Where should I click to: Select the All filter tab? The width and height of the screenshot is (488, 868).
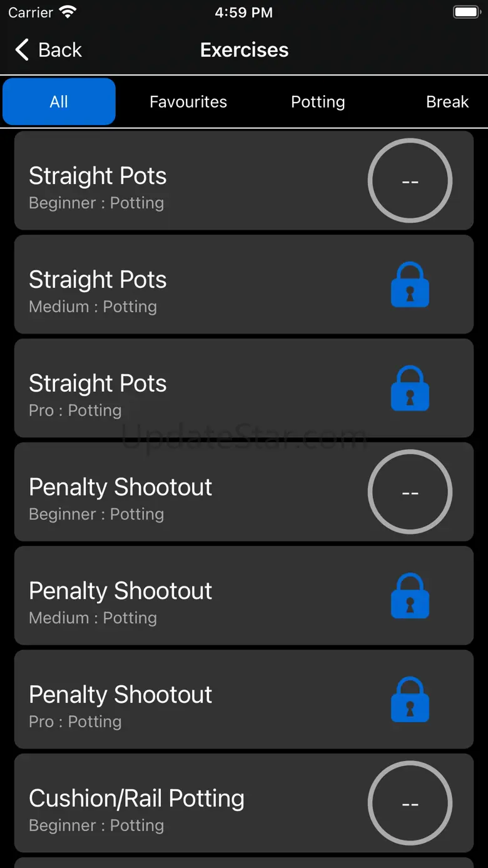[59, 102]
